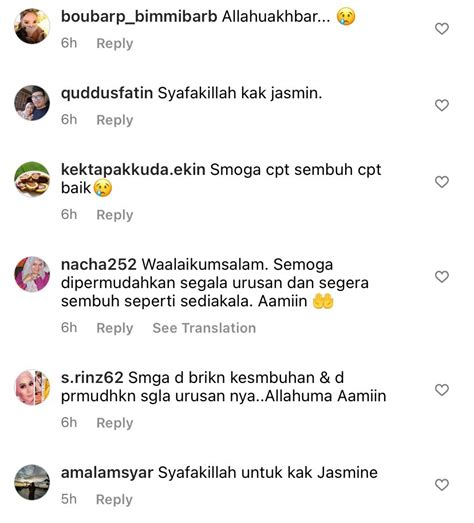Image resolution: width=474 pixels, height=523 pixels.
Task: View s.rinz62's profile picture
Action: 32,387
